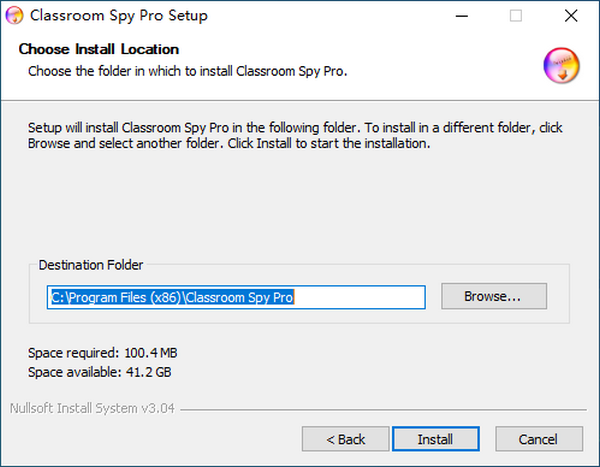Click the installer logo in the header

tap(561, 65)
